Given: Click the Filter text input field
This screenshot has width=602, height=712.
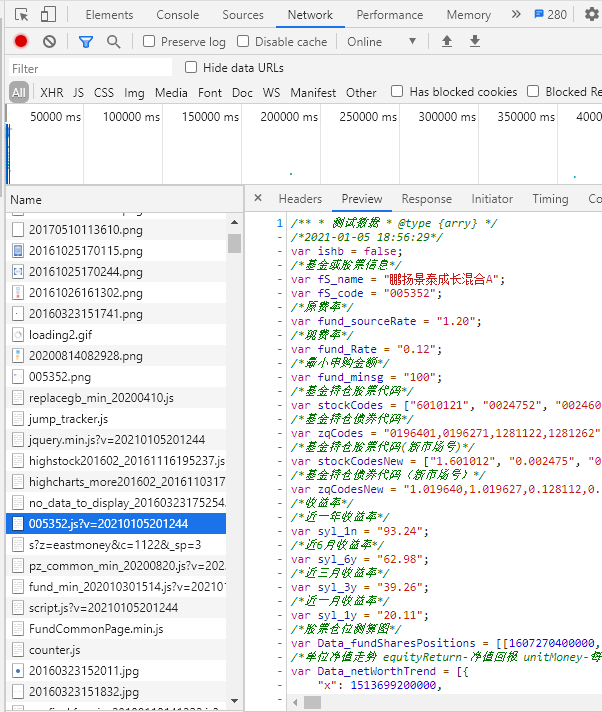Looking at the screenshot, I should [90, 68].
